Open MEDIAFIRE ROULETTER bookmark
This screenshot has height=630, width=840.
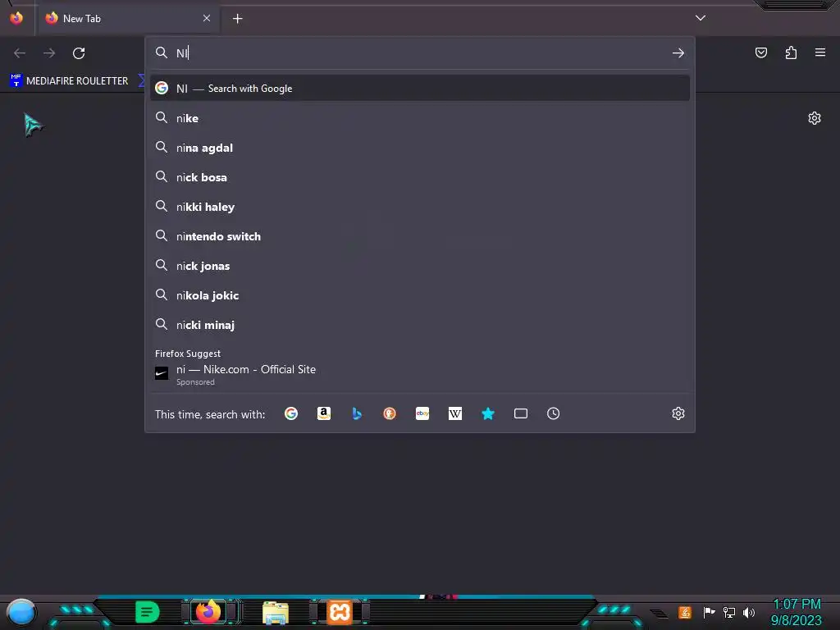[69, 81]
